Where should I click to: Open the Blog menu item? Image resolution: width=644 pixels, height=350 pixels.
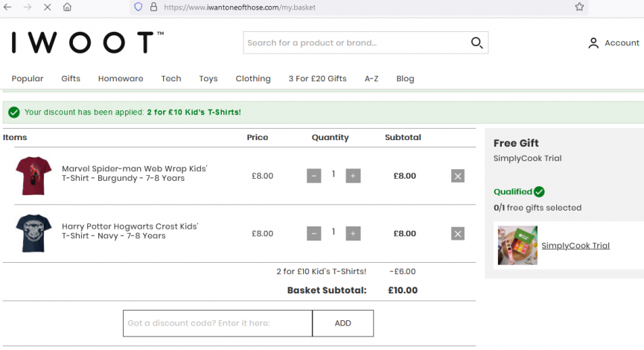(x=405, y=78)
